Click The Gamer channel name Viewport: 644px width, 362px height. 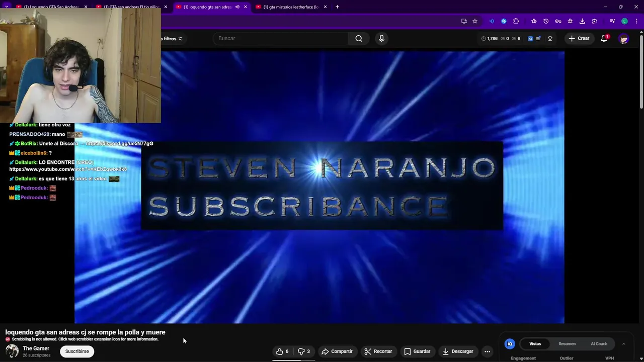pos(36,348)
